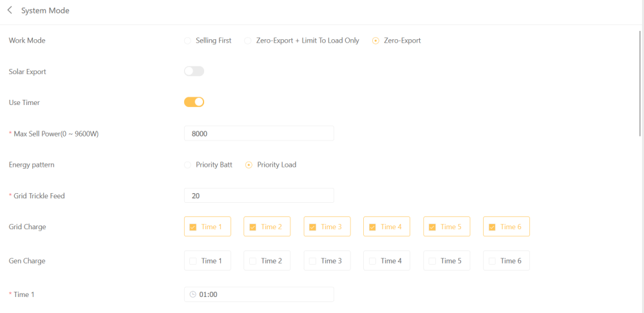Uncheck Grid Charge Time 3
644x313 pixels.
[x=327, y=227]
